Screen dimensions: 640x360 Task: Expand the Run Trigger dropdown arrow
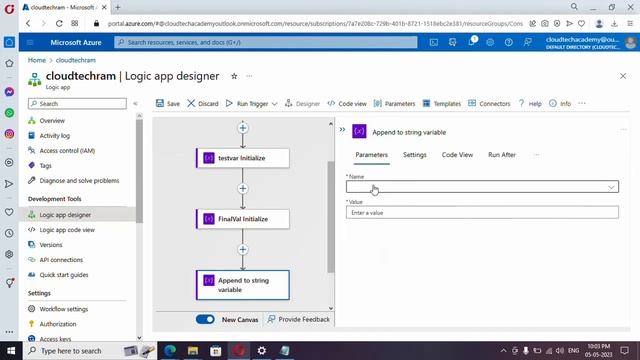(x=275, y=104)
